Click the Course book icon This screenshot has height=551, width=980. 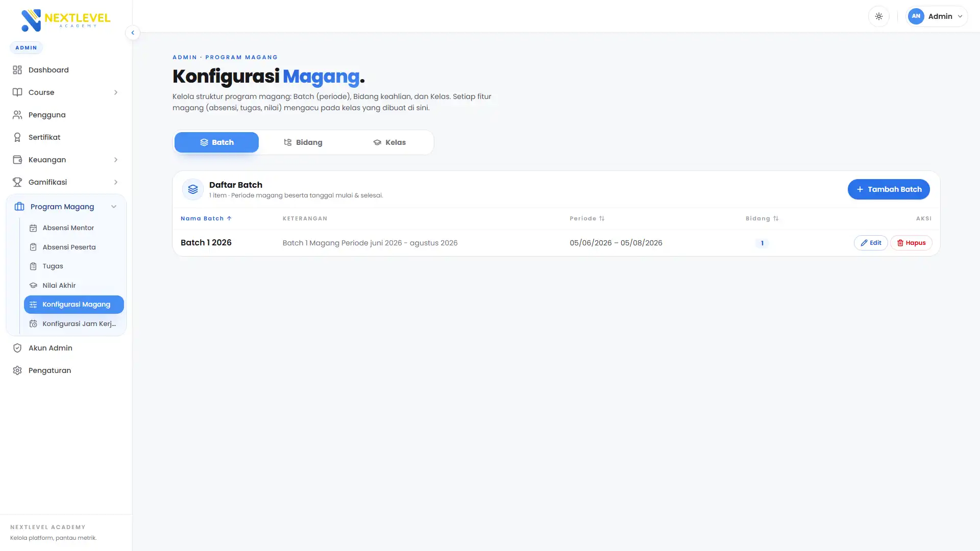click(17, 92)
